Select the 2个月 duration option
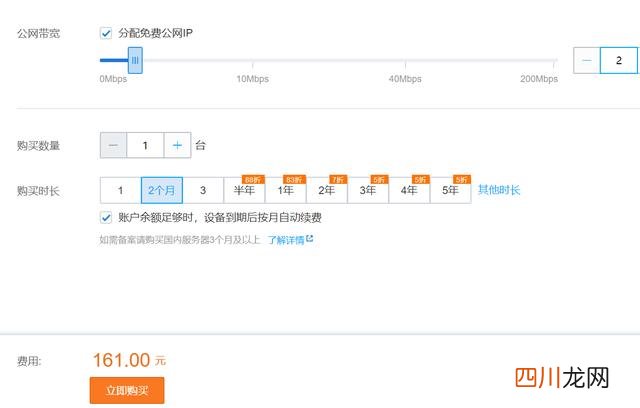This screenshot has height=408, width=640. [x=162, y=190]
